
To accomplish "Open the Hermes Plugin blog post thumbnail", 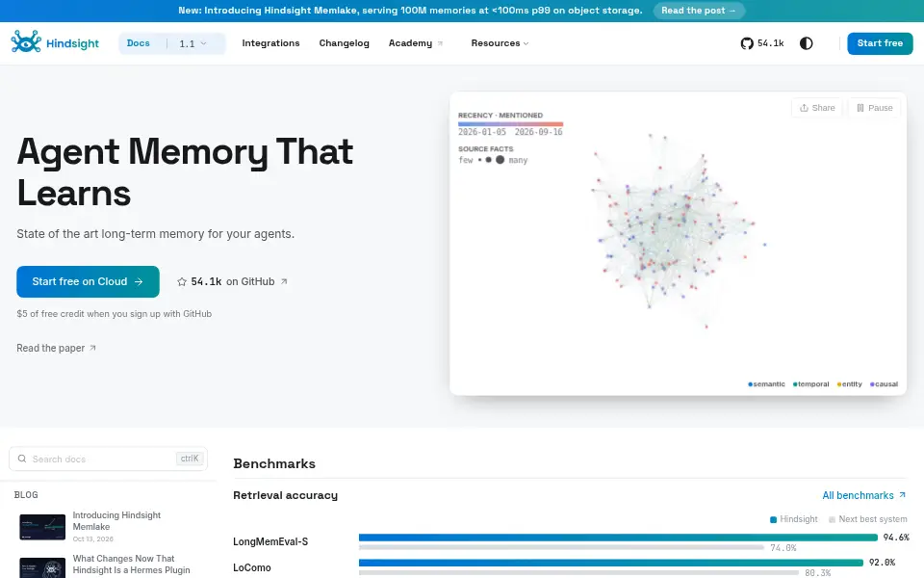I will (42, 568).
